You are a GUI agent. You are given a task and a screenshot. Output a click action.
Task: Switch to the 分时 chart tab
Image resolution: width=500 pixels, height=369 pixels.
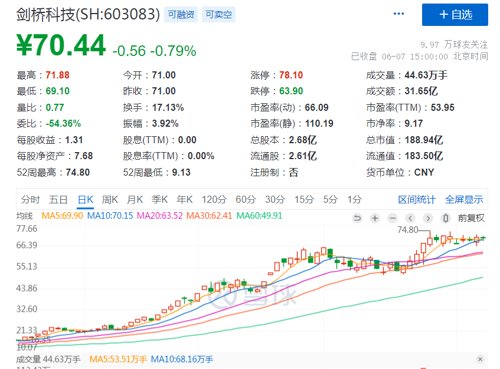point(30,200)
